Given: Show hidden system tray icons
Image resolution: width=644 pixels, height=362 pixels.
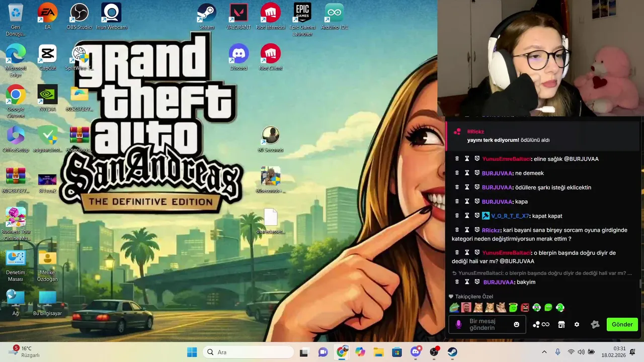Looking at the screenshot, I should [544, 352].
